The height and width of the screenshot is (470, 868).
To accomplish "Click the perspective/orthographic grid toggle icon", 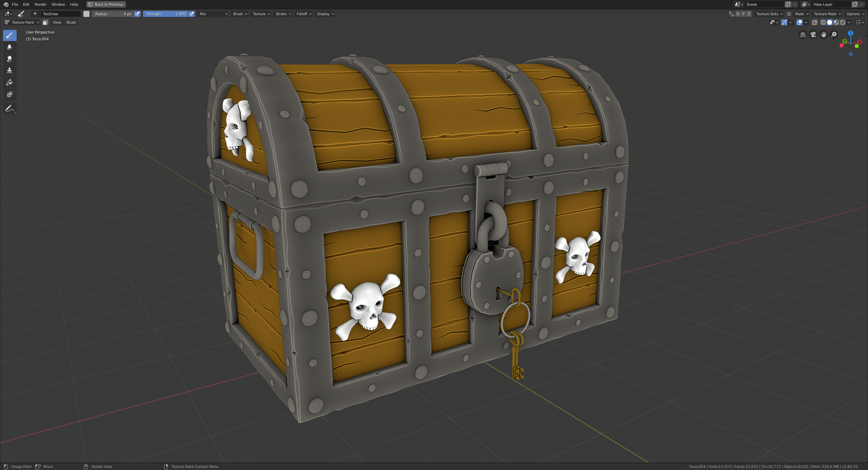I will coord(803,35).
